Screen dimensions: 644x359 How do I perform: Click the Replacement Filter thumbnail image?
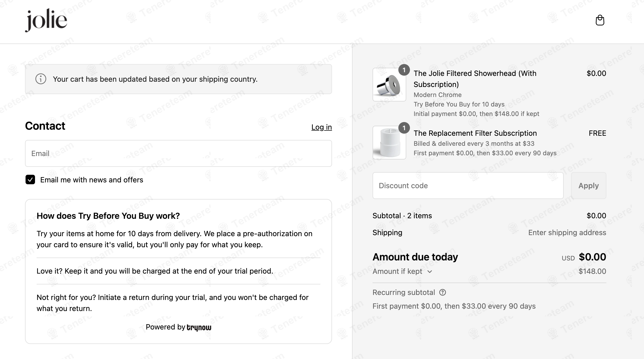389,143
